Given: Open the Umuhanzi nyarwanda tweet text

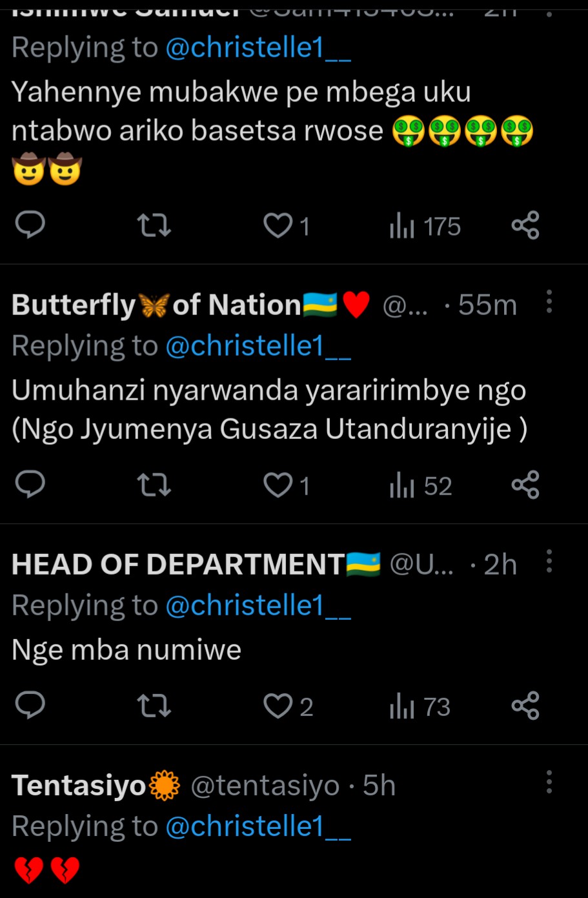Looking at the screenshot, I should point(269,409).
